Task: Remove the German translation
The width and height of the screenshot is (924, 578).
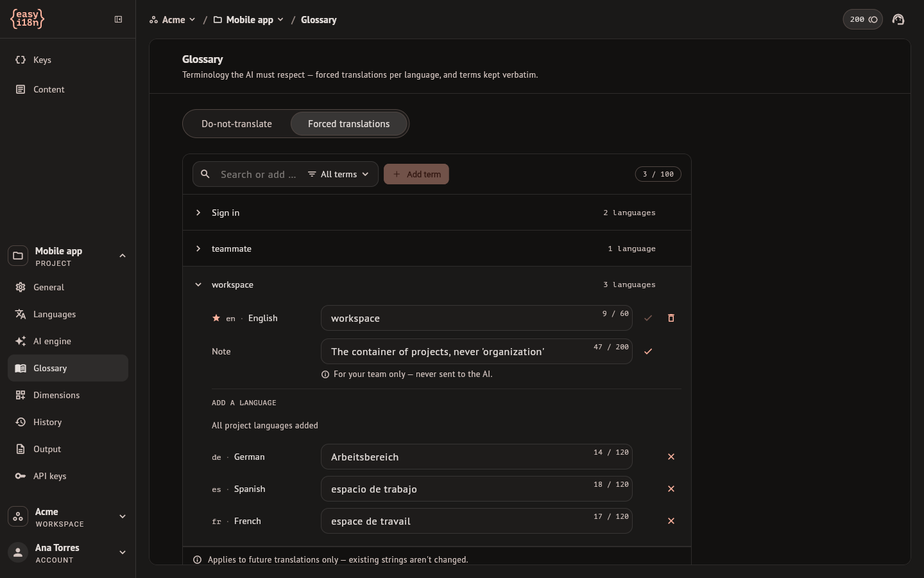Action: 671,457
